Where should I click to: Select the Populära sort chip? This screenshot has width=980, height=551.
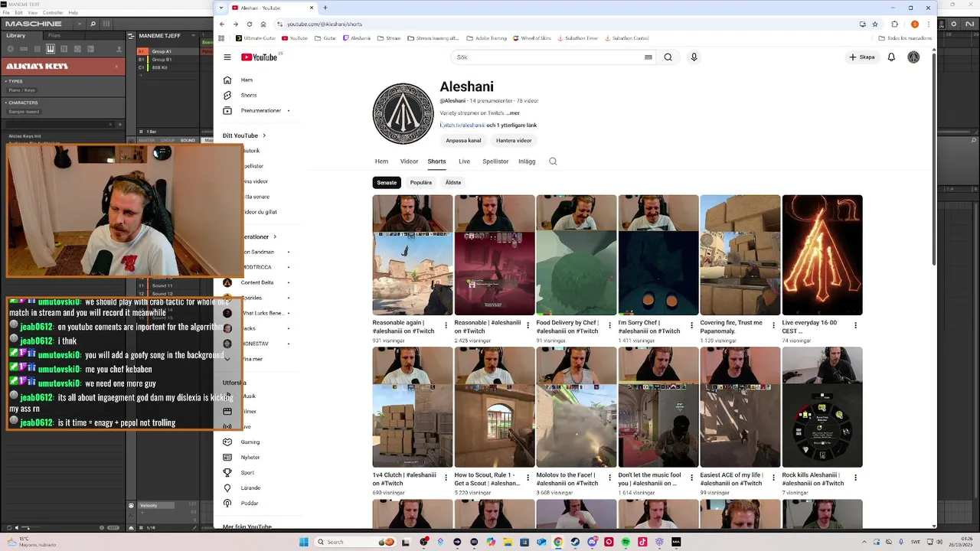(421, 182)
